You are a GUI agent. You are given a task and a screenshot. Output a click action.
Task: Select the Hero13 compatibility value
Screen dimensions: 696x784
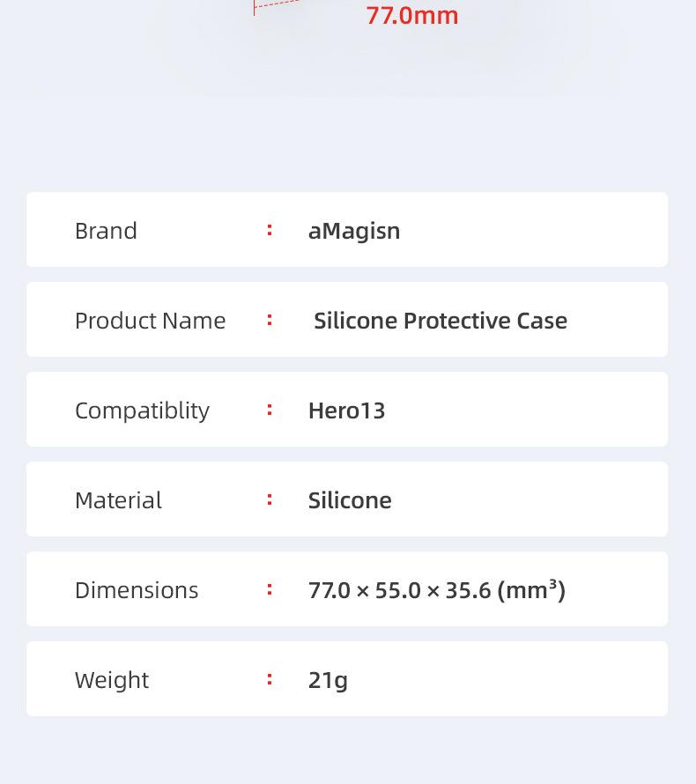tap(346, 410)
